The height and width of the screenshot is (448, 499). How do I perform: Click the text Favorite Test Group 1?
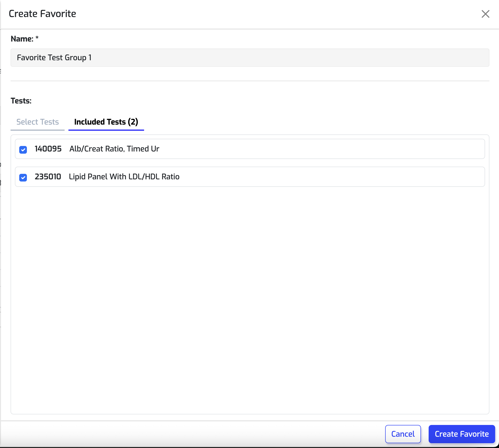(x=54, y=58)
